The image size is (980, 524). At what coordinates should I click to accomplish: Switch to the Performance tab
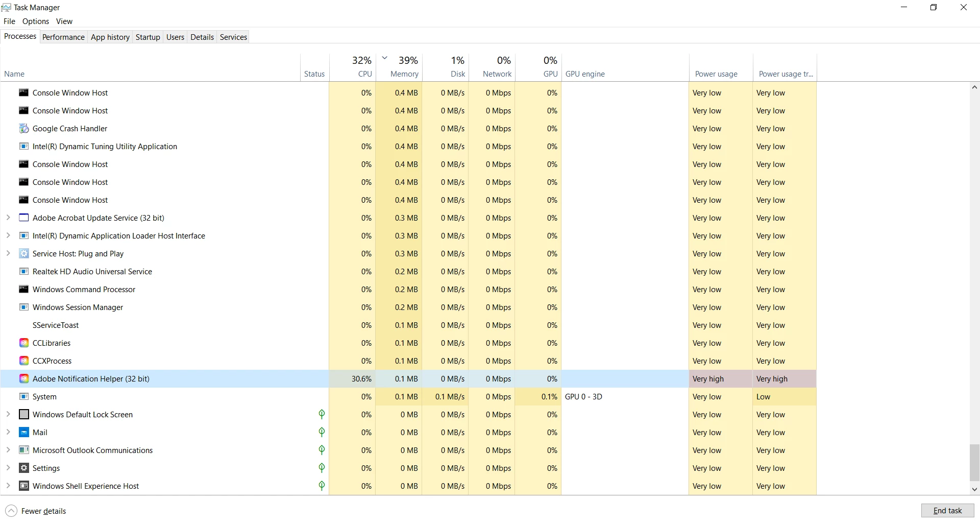[x=63, y=37]
